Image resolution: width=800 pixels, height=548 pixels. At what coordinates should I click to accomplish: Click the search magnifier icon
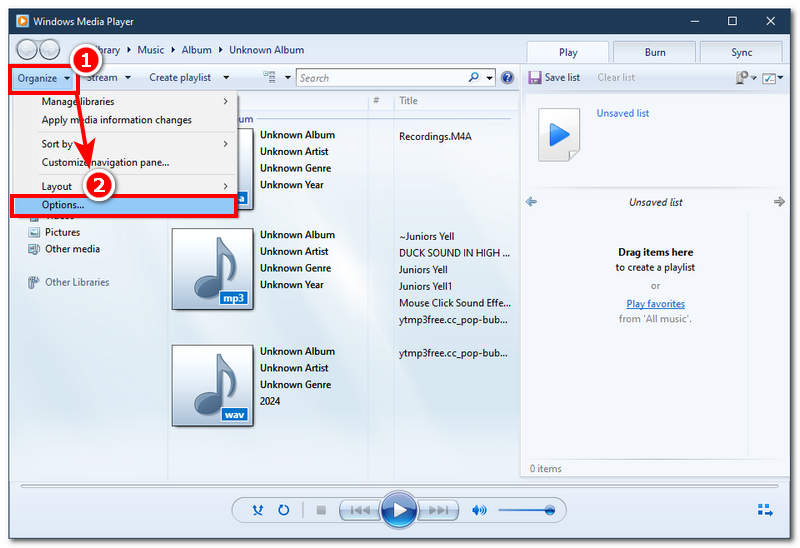(x=474, y=77)
